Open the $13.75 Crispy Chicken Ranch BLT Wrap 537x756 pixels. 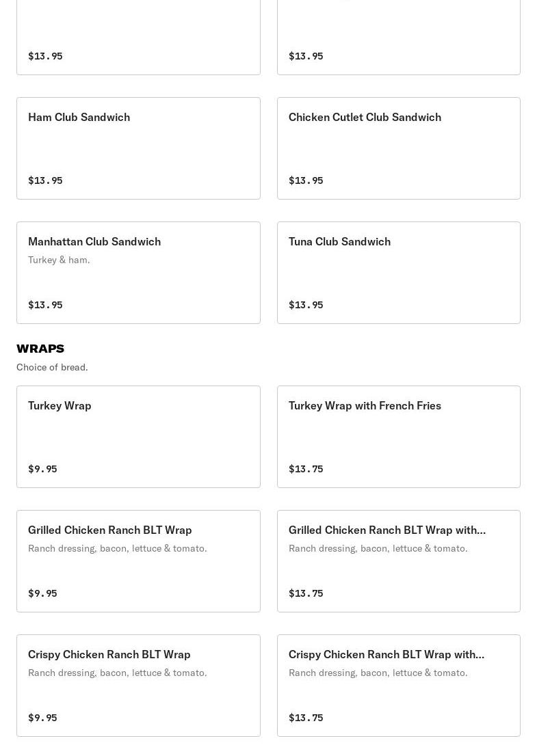tap(398, 686)
